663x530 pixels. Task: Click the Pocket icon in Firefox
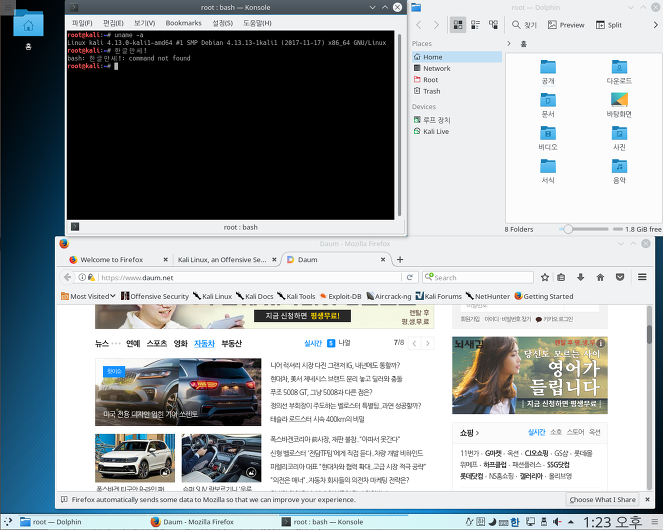620,277
